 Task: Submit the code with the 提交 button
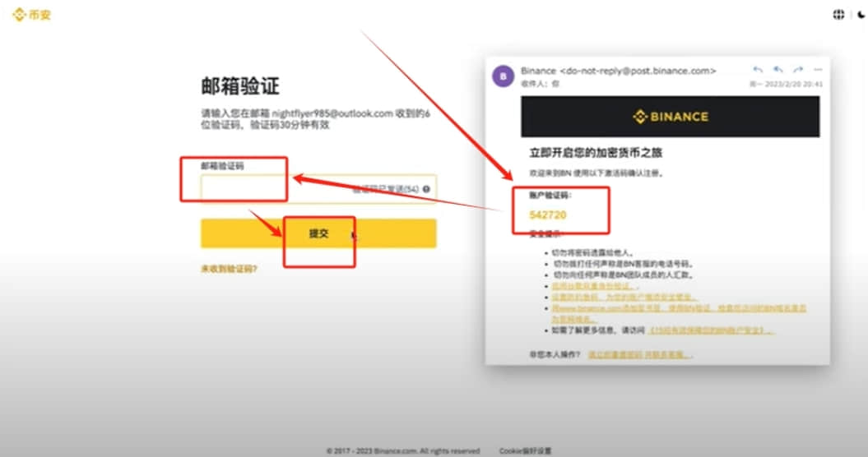tap(318, 233)
